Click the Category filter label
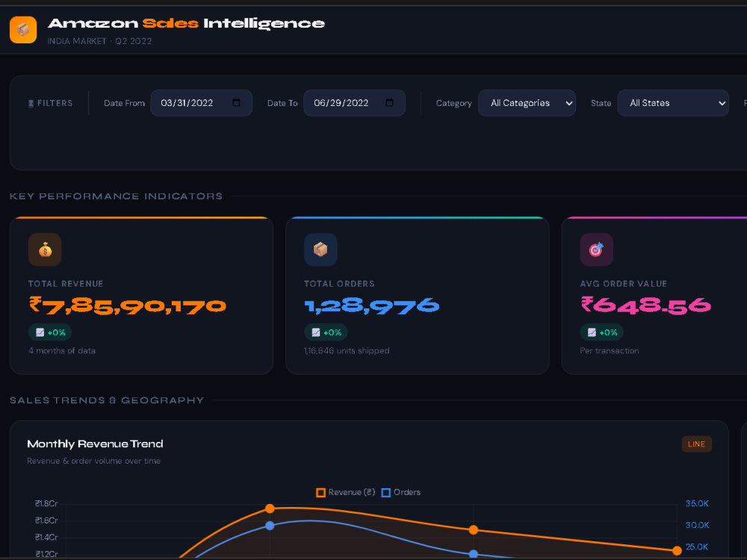The height and width of the screenshot is (560, 747). point(453,103)
